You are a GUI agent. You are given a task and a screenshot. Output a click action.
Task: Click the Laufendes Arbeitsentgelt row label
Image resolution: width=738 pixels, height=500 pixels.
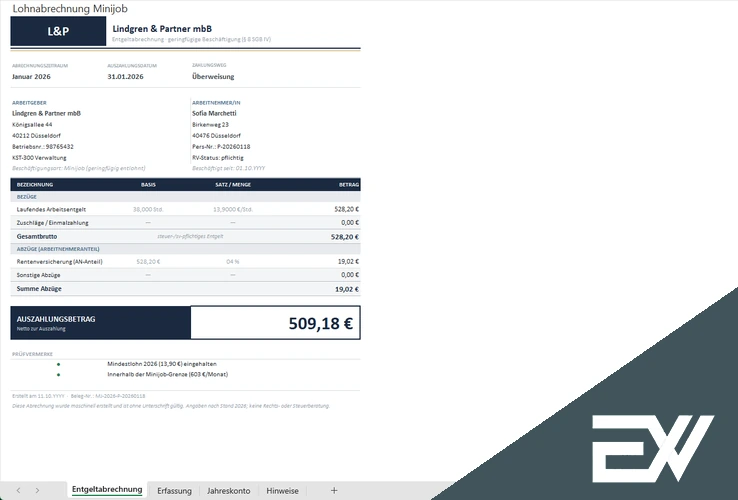(x=51, y=209)
